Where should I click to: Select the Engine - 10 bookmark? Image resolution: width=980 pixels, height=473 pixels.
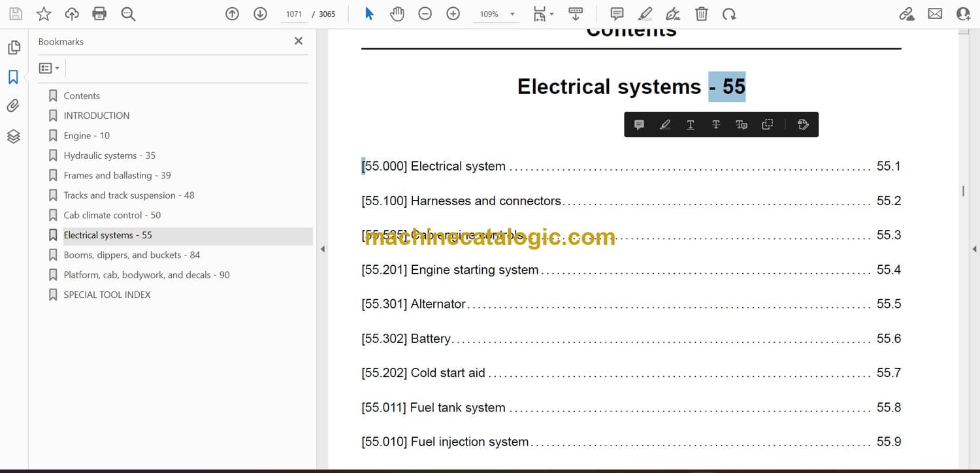(87, 135)
